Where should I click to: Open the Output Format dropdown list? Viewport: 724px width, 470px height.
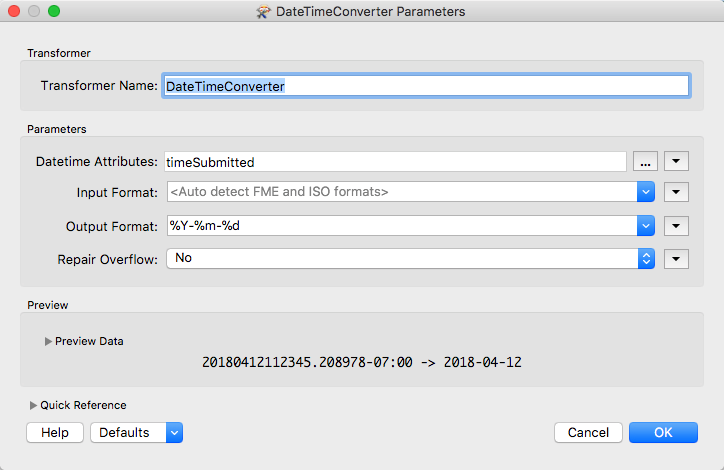tap(646, 226)
